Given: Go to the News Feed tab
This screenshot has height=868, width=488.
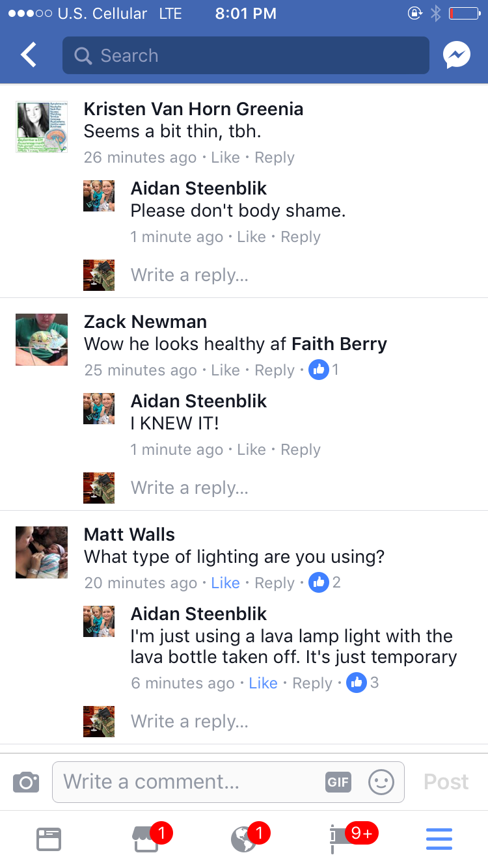Looking at the screenshot, I should point(49,839).
